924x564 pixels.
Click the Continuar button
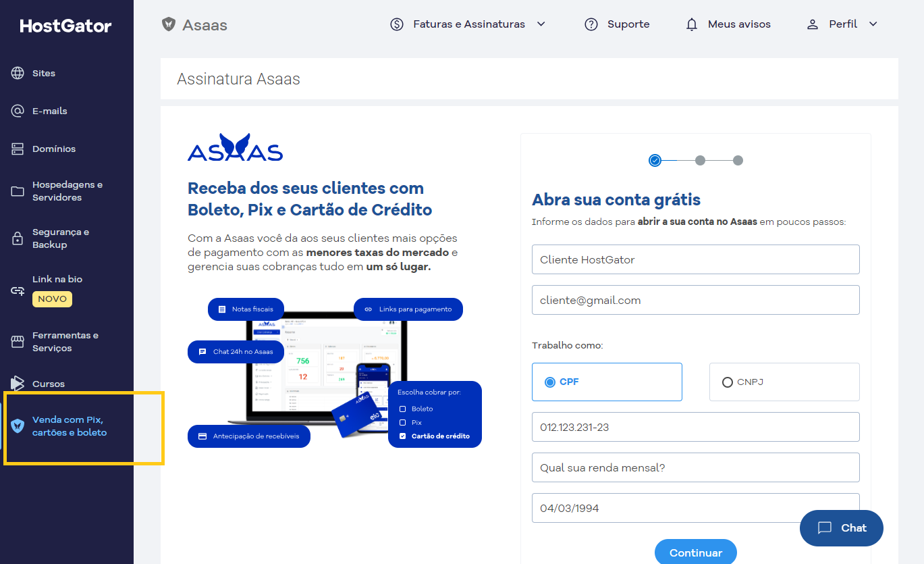point(696,552)
